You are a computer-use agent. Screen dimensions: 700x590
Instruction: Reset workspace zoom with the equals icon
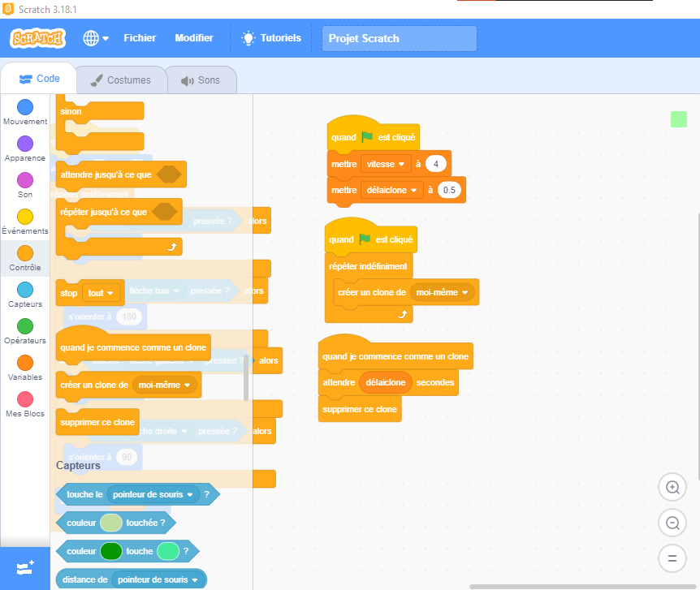tap(672, 558)
